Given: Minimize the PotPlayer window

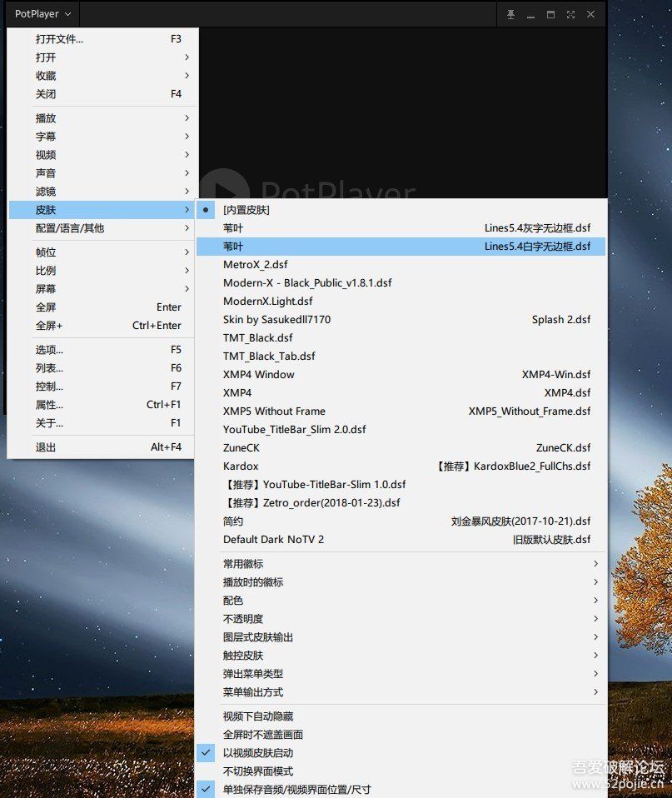Looking at the screenshot, I should click(x=530, y=14).
